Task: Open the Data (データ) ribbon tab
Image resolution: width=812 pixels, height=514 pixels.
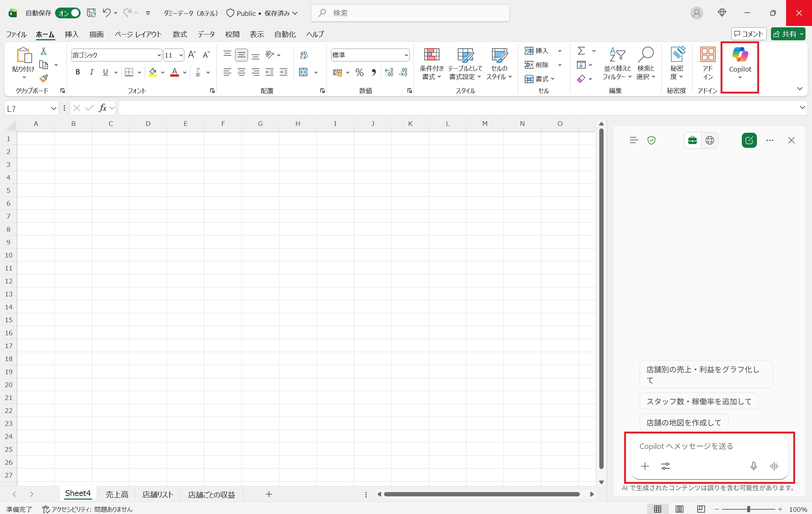Action: point(206,34)
